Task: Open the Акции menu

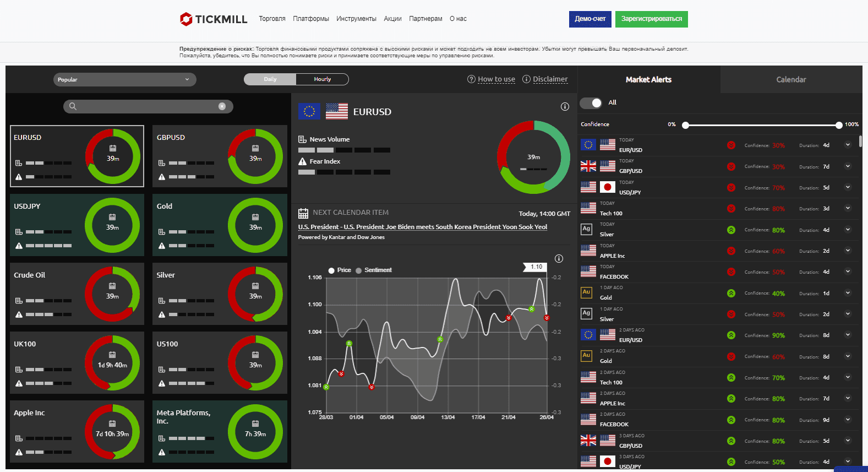Action: (x=392, y=19)
